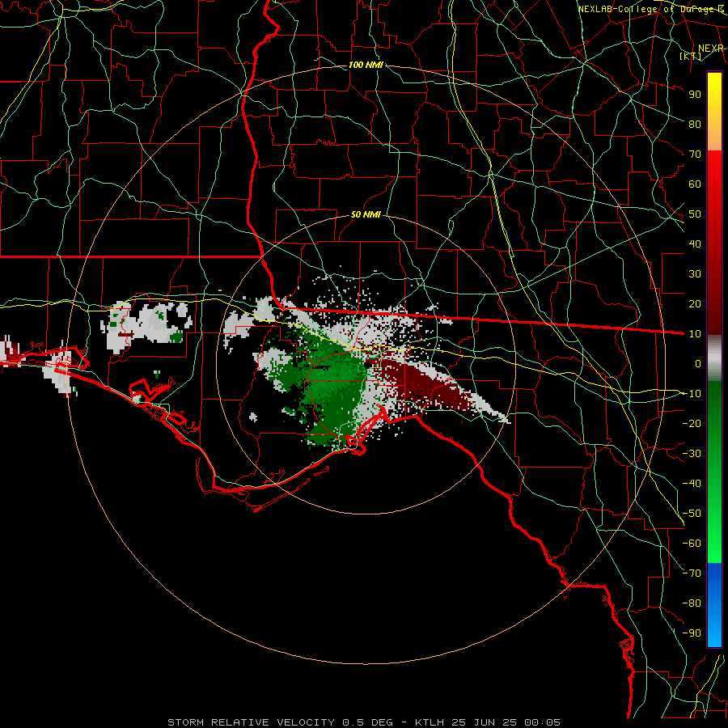Click the -10 scale label
Image resolution: width=728 pixels, height=728 pixels.
692,394
